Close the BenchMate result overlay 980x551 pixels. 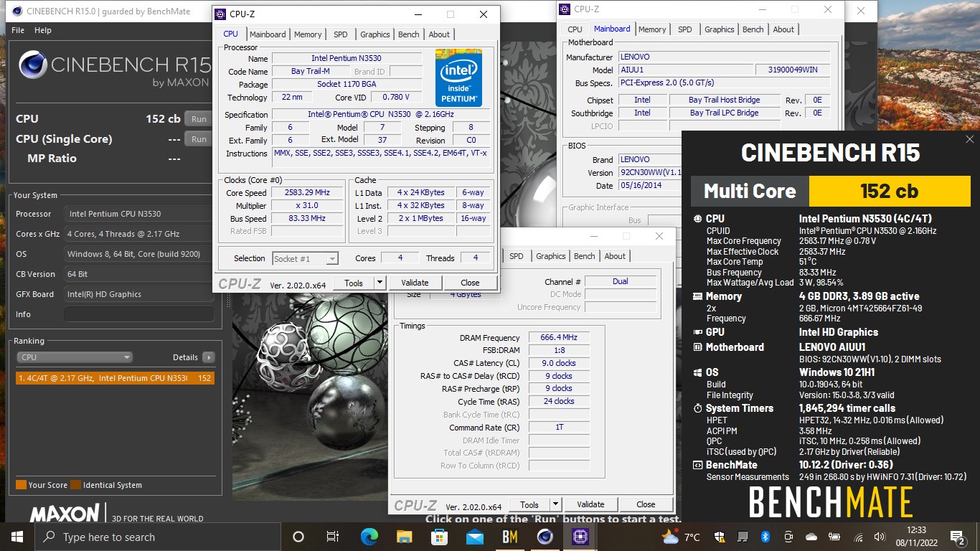point(970,139)
